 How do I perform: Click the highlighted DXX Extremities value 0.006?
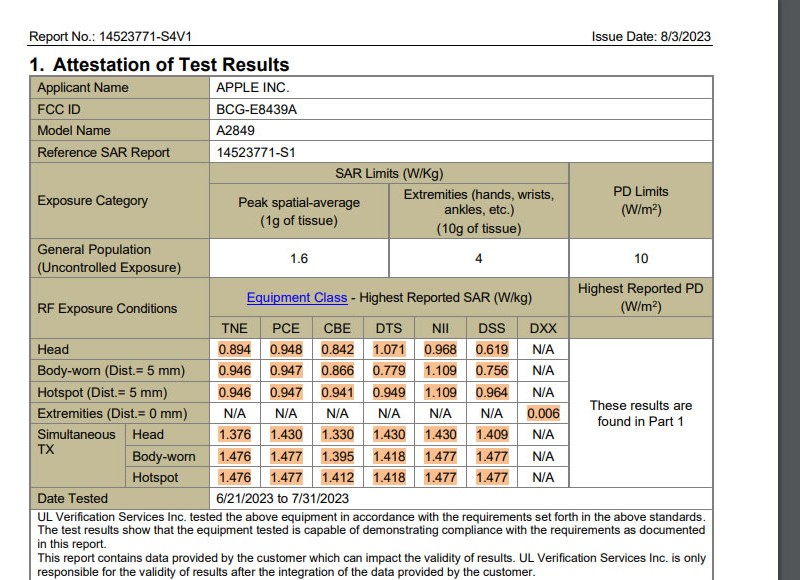543,414
